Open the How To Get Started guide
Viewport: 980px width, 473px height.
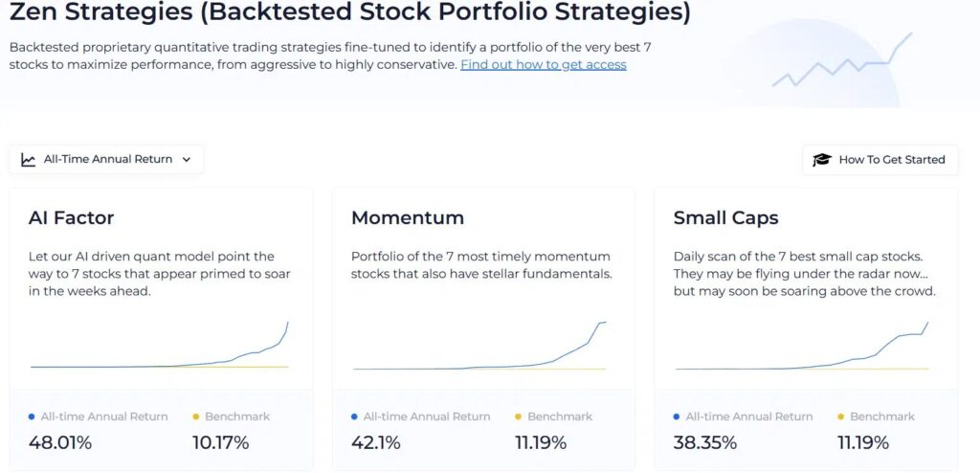tap(880, 160)
